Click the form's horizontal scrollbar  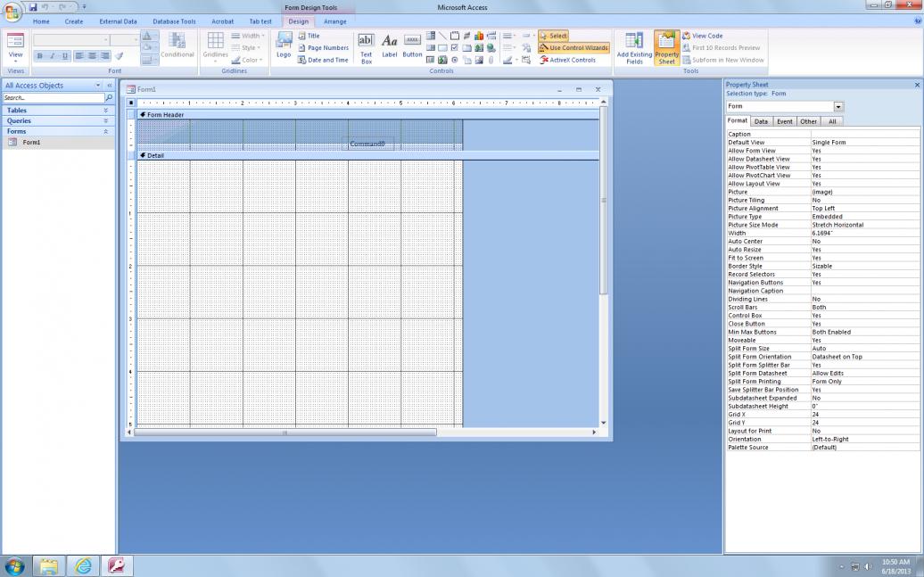(x=285, y=433)
